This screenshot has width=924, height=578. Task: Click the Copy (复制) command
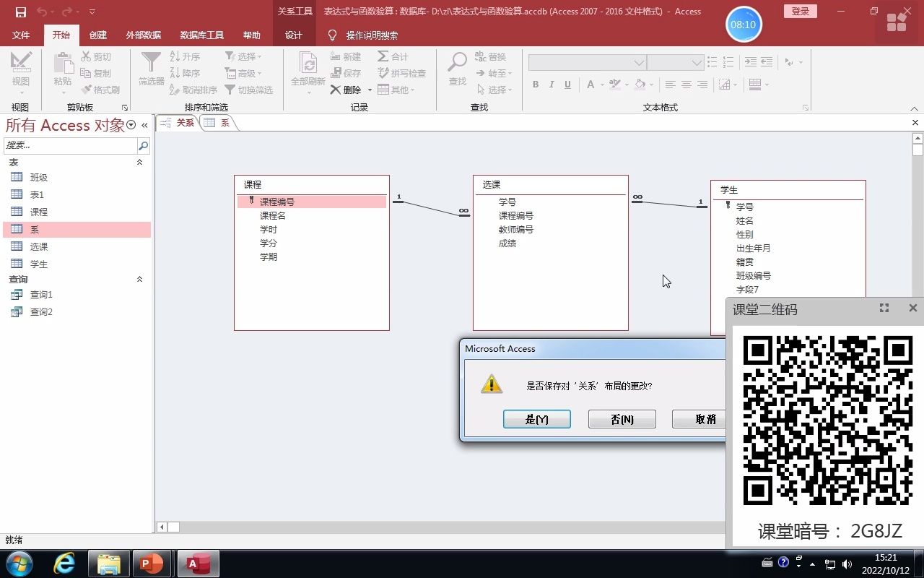[96, 73]
